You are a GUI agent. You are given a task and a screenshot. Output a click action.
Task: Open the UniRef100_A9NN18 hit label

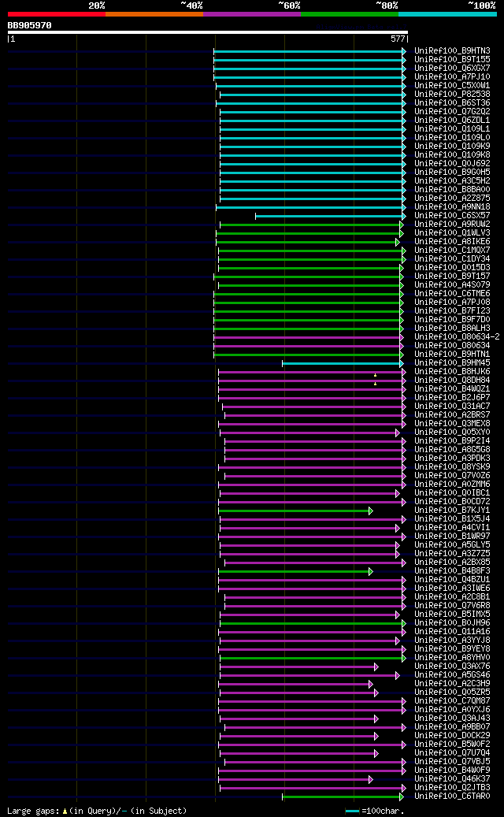coord(452,207)
